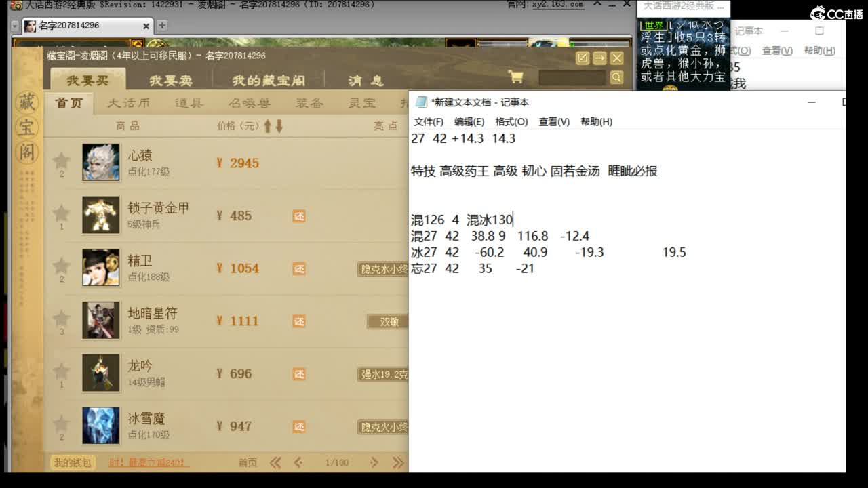Close the 名字207814296 tab
The height and width of the screenshot is (488, 868).
pyautogui.click(x=146, y=26)
